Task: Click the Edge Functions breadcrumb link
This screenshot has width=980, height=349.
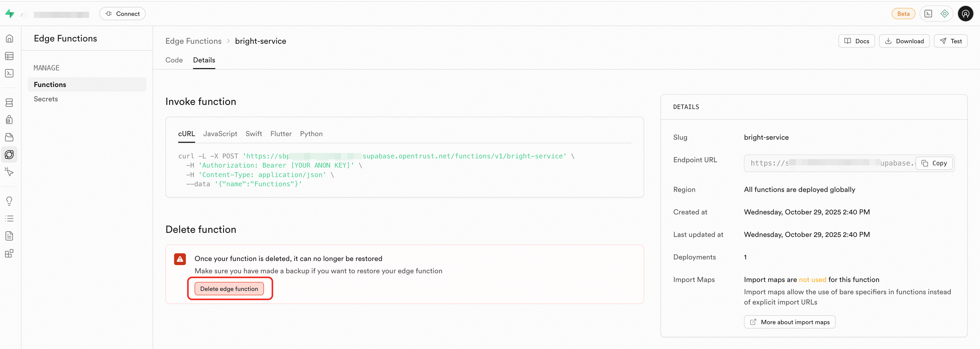Action: 193,41
